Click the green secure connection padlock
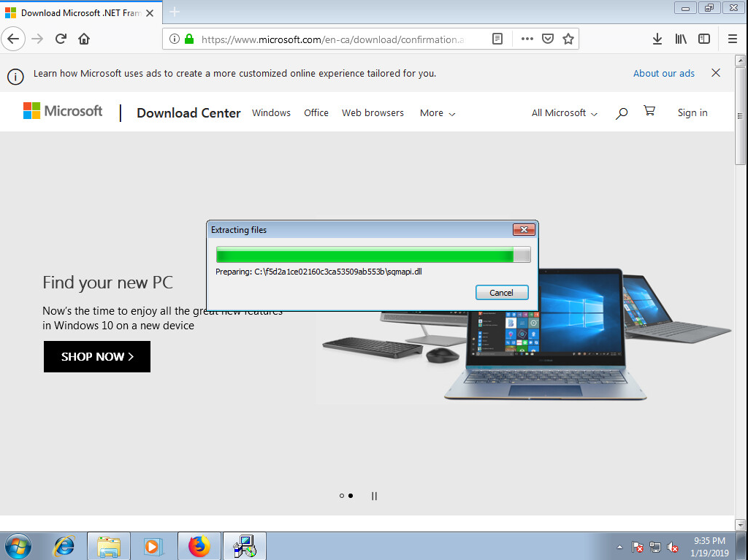748x560 pixels. (189, 39)
